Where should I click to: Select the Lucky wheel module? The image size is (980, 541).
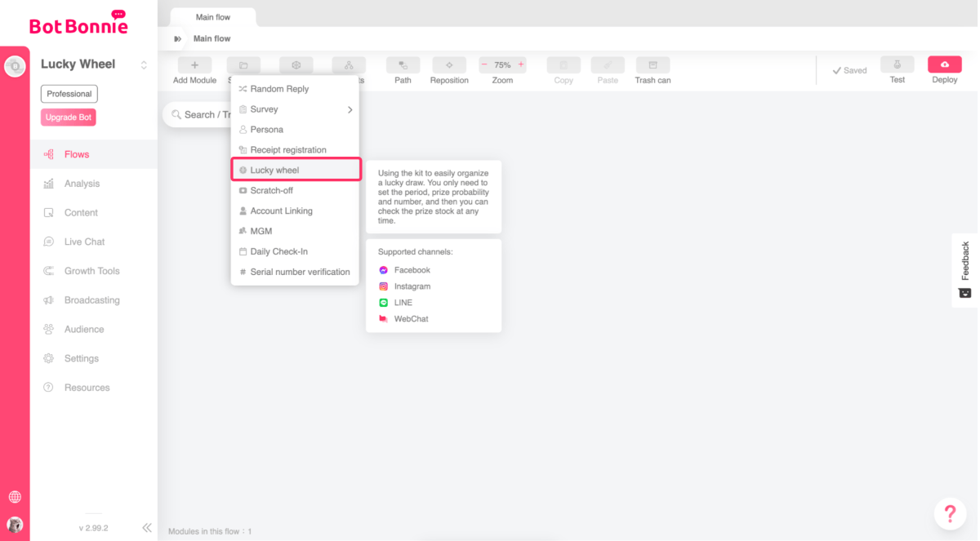tap(296, 170)
